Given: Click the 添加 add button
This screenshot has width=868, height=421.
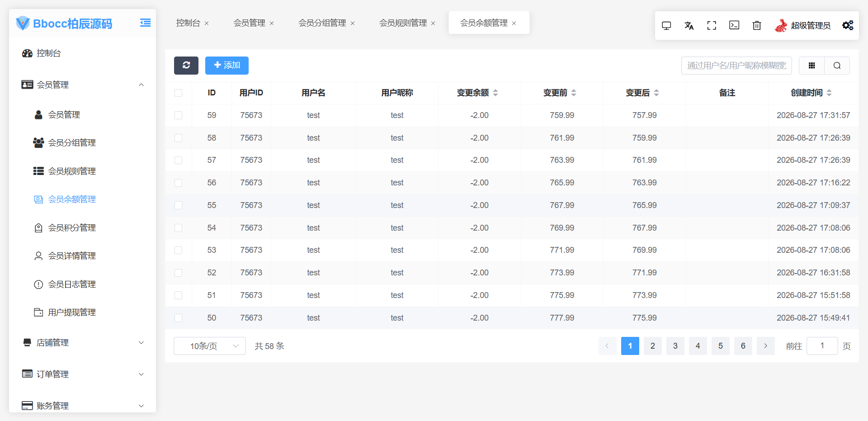Looking at the screenshot, I should pyautogui.click(x=227, y=65).
